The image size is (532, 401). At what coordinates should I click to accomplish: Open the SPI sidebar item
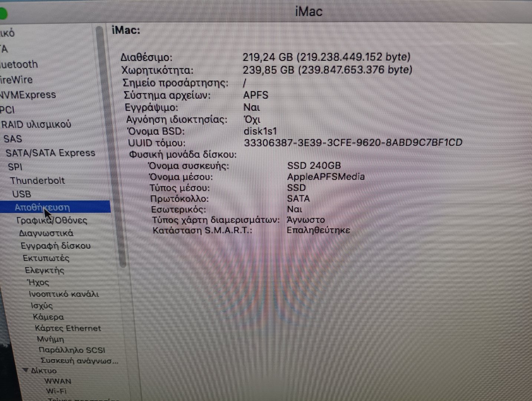[15, 167]
